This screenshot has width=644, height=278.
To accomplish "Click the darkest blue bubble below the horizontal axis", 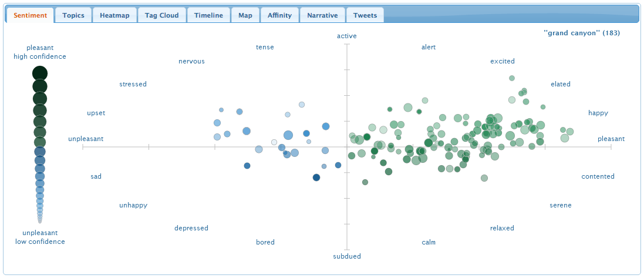I will (316, 177).
